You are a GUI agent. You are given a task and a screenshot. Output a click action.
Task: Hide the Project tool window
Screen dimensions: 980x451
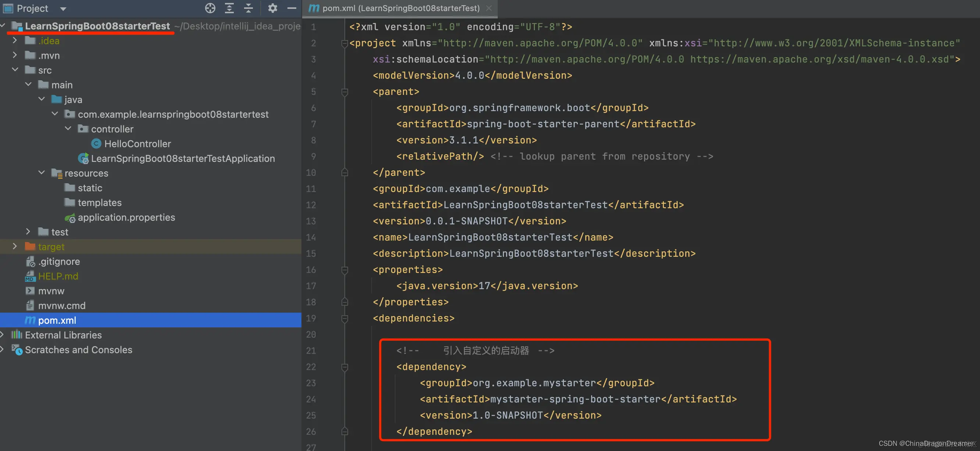(292, 8)
